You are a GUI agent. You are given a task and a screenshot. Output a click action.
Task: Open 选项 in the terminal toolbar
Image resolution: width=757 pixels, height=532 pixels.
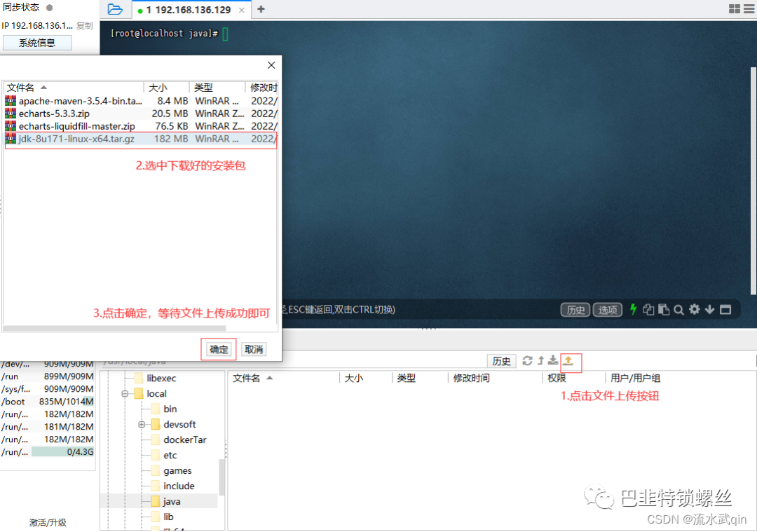(607, 309)
